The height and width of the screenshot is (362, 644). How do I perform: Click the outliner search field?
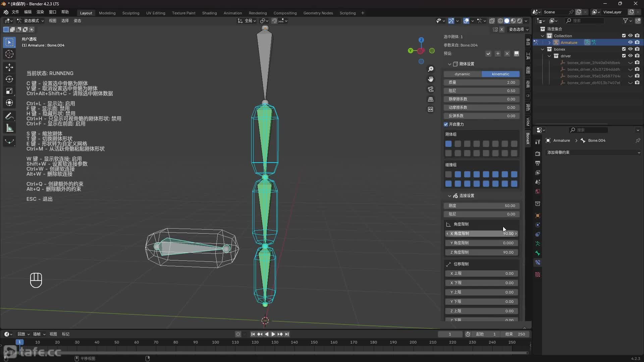pyautogui.click(x=585, y=21)
